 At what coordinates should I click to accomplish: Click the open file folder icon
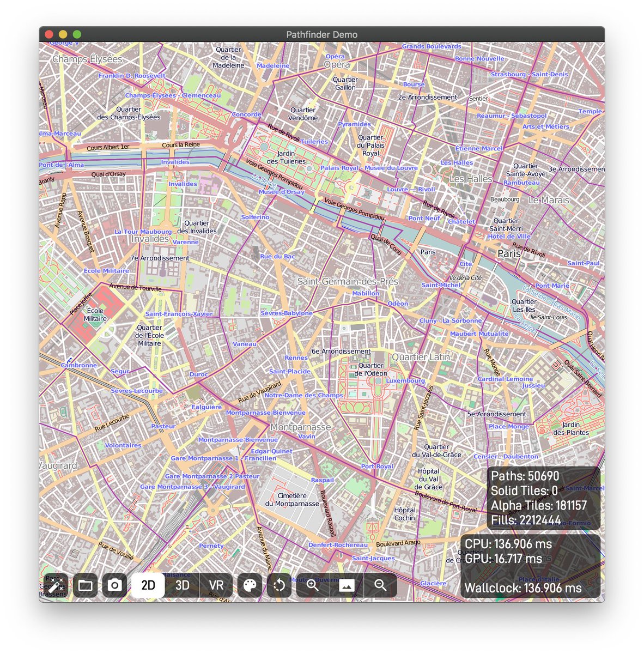pos(85,585)
